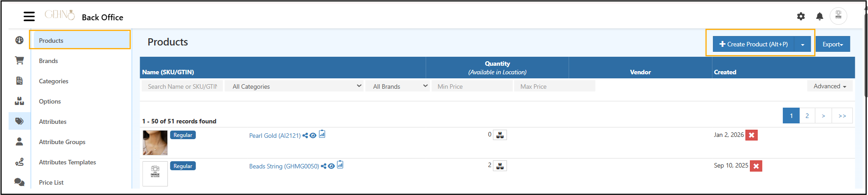The height and width of the screenshot is (195, 868).
Task: Open arrow beside Create Product button
Action: [x=803, y=45]
